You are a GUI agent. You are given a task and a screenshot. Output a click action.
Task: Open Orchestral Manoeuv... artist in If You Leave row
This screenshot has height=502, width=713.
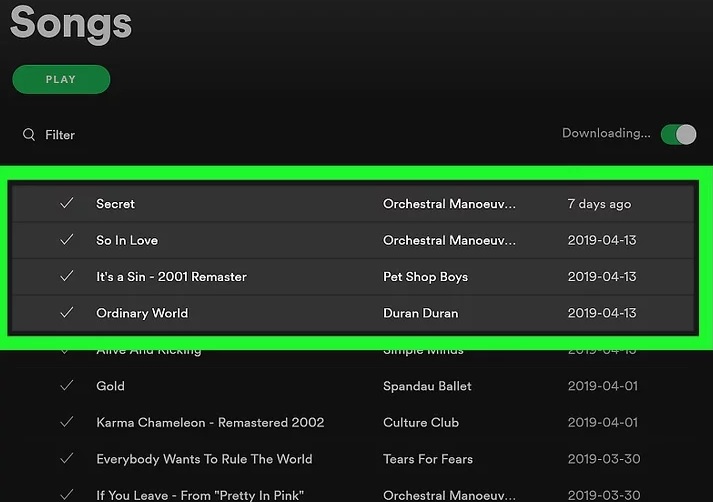coord(449,495)
